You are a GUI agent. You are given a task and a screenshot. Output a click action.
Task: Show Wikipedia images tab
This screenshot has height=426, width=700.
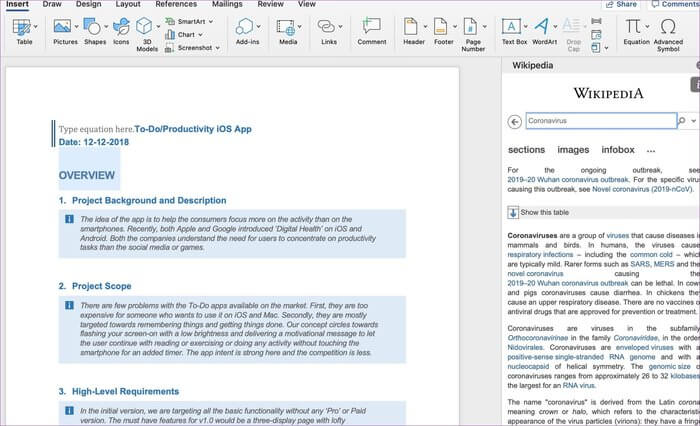click(573, 150)
